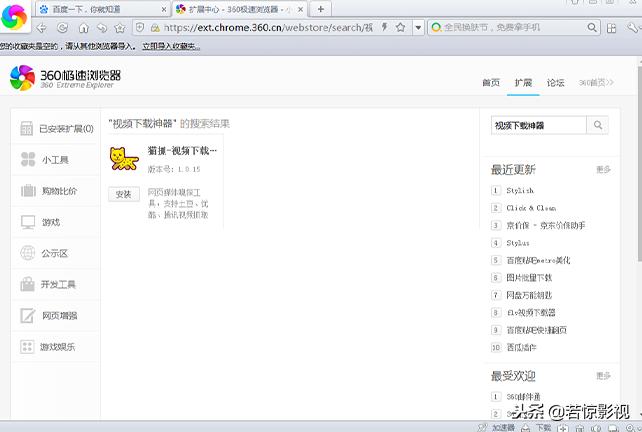Screen dimensions: 642x432
Task: Click 更多 beside 最受欢迎
Action: point(603,375)
